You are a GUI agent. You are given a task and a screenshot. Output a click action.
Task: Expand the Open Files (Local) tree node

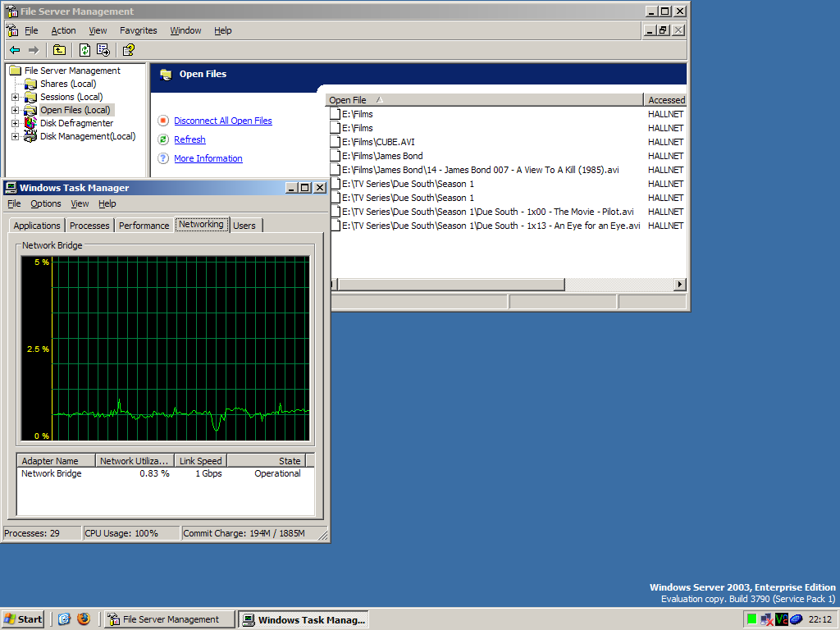click(x=16, y=111)
